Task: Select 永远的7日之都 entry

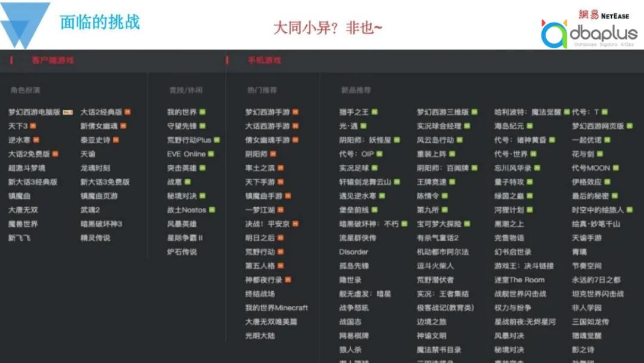Action: tap(596, 280)
